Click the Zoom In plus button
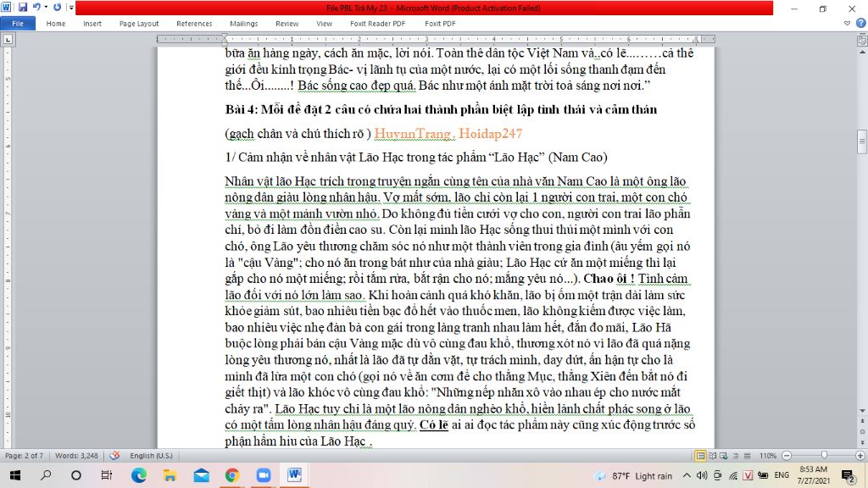868x488 pixels. pyautogui.click(x=860, y=456)
